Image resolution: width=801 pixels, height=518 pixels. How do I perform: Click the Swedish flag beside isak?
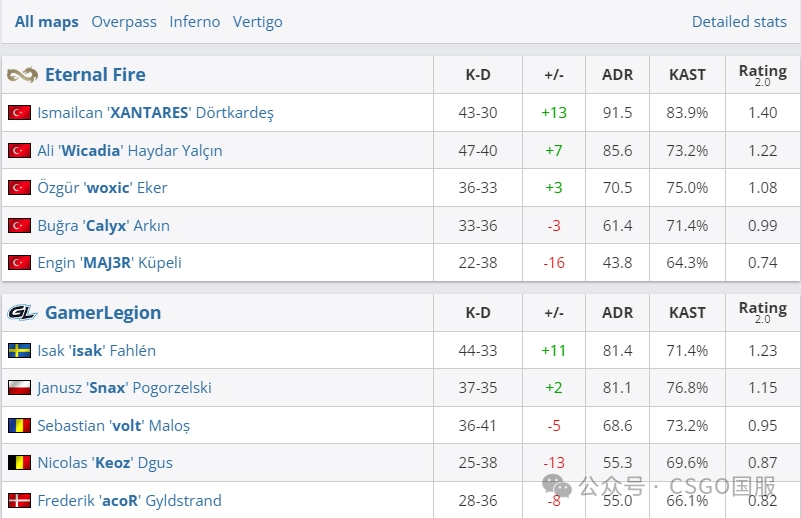pyautogui.click(x=19, y=351)
